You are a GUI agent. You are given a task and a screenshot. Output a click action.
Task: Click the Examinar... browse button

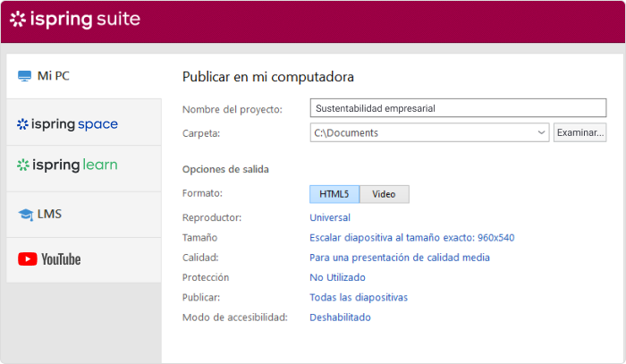tap(580, 132)
